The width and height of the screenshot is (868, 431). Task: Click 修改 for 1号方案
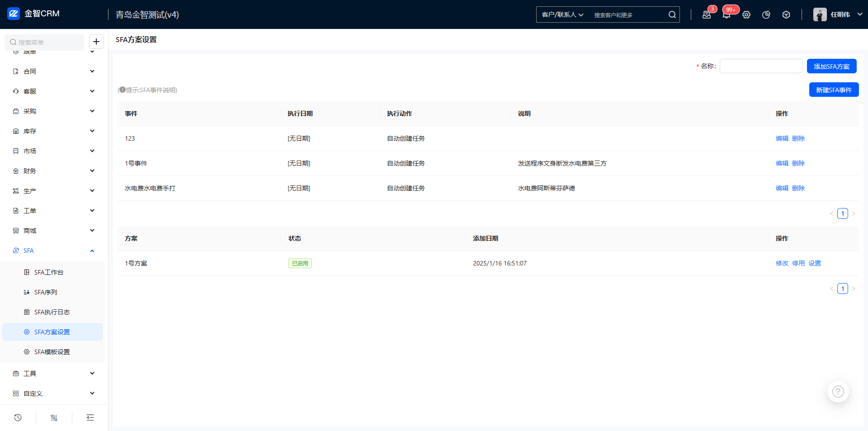tap(782, 263)
